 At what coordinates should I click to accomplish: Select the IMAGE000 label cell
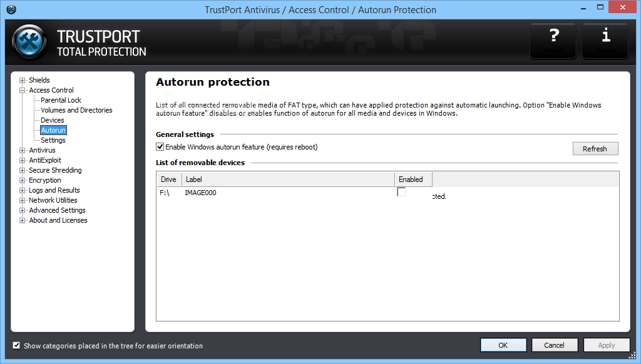tap(201, 193)
